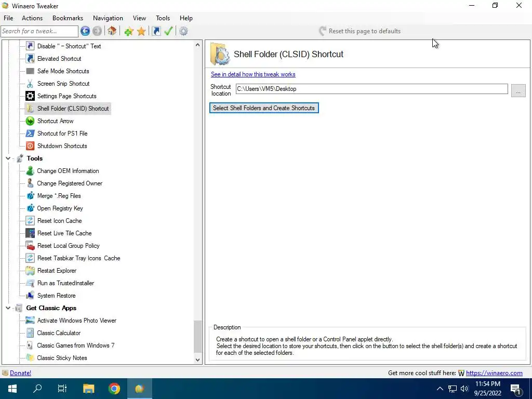Open the notification center icon

pyautogui.click(x=516, y=389)
